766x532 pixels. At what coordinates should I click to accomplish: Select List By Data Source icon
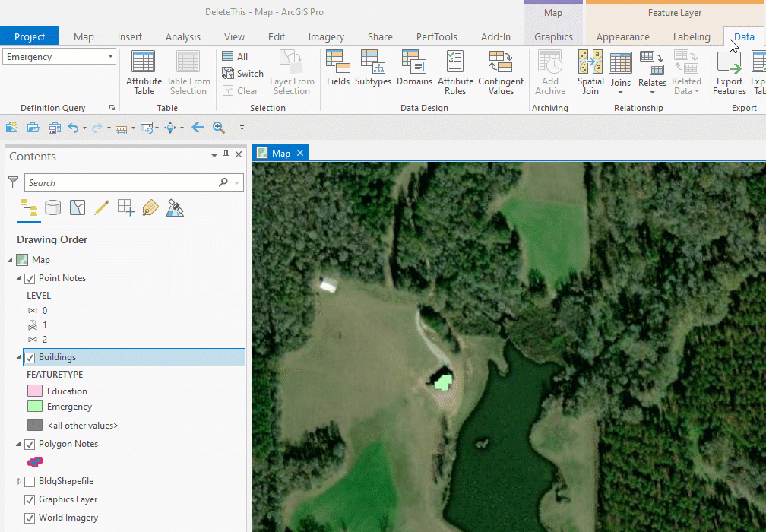52,207
